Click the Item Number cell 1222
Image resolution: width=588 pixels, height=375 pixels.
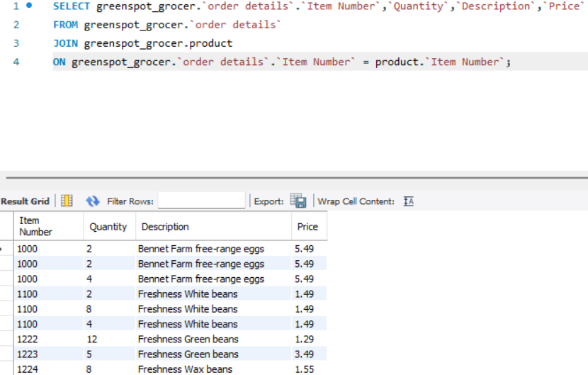[x=48, y=339]
